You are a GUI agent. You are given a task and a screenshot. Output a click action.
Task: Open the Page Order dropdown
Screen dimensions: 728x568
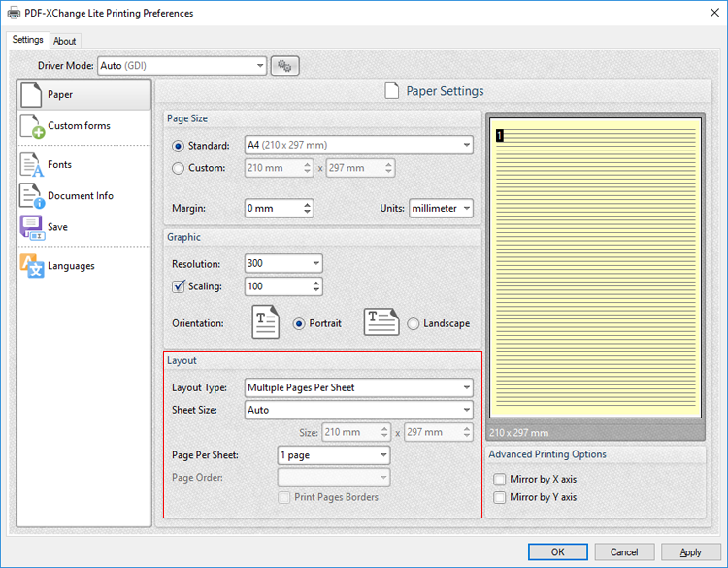click(x=334, y=478)
